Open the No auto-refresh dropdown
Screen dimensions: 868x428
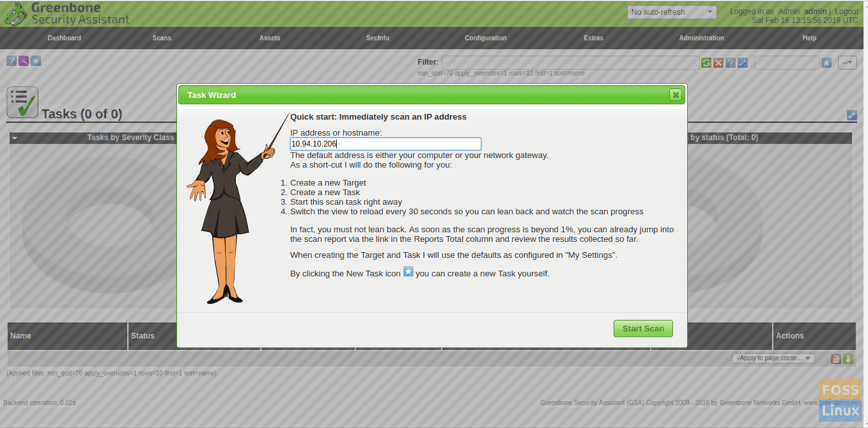click(x=672, y=12)
